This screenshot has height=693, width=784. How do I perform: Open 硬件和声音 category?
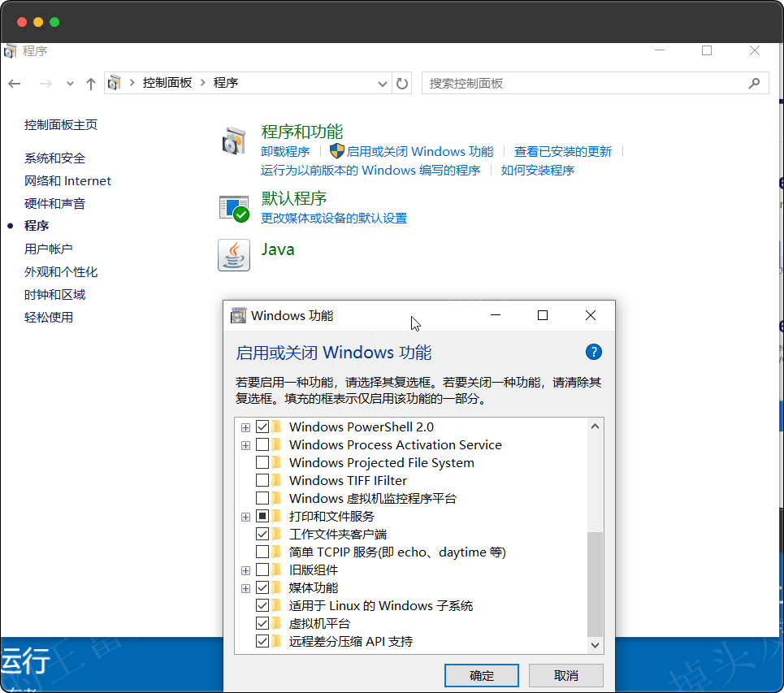(x=54, y=203)
